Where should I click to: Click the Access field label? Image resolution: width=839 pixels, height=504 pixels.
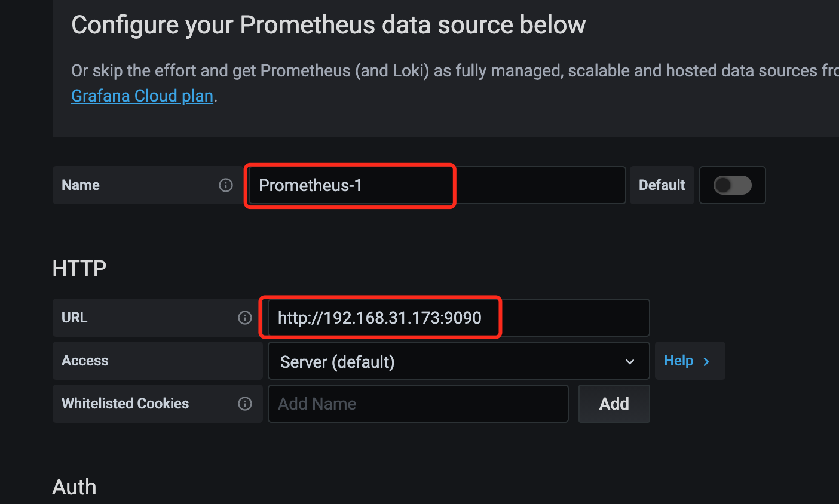[x=85, y=361]
